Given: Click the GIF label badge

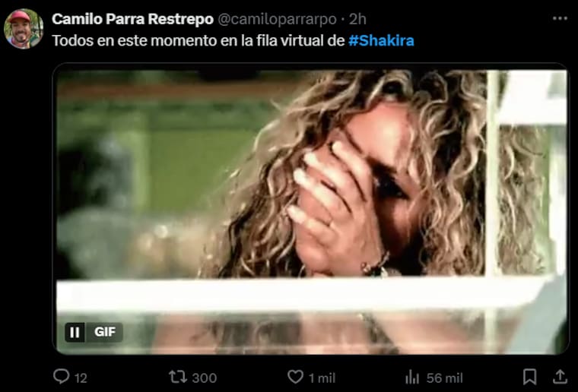Looking at the screenshot, I should coord(105,332).
